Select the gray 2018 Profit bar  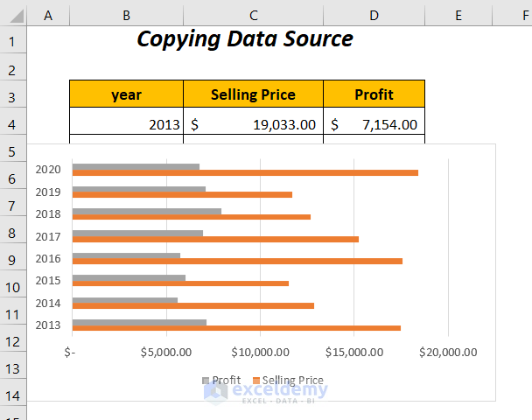pos(147,212)
